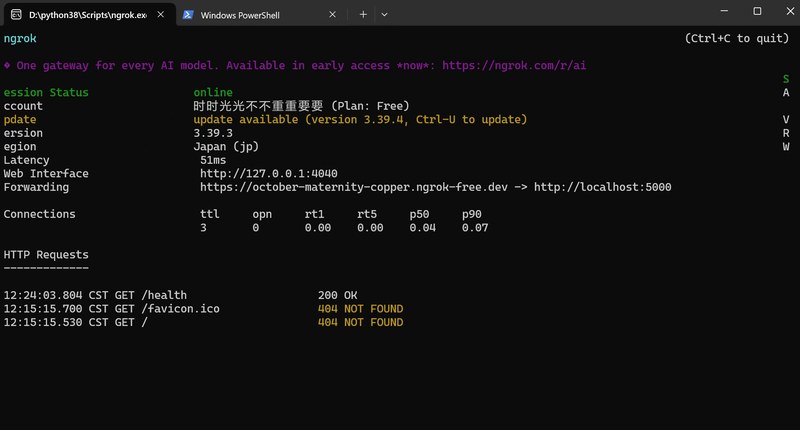Maximize the terminal window
The height and width of the screenshot is (430, 800).
pos(757,11)
